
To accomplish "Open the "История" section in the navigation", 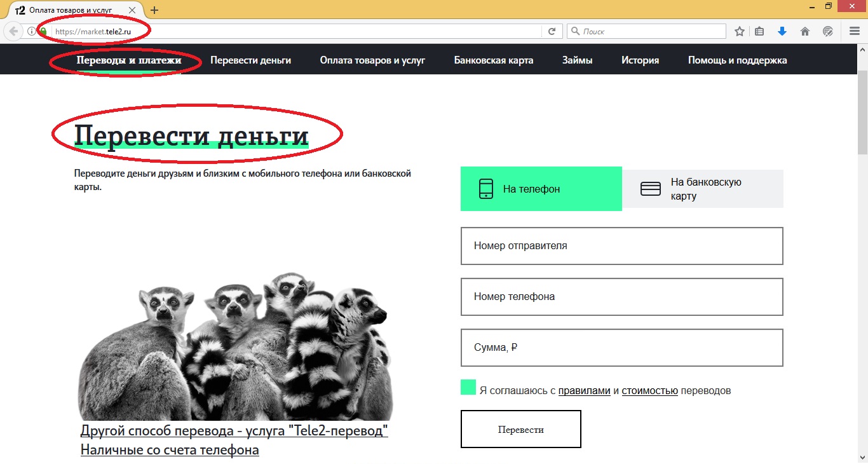I will [640, 60].
